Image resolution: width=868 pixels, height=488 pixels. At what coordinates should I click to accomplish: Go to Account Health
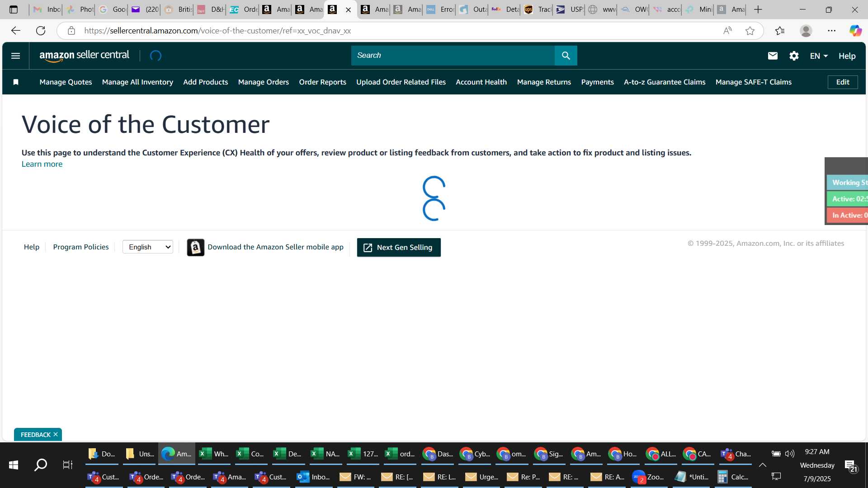click(481, 82)
